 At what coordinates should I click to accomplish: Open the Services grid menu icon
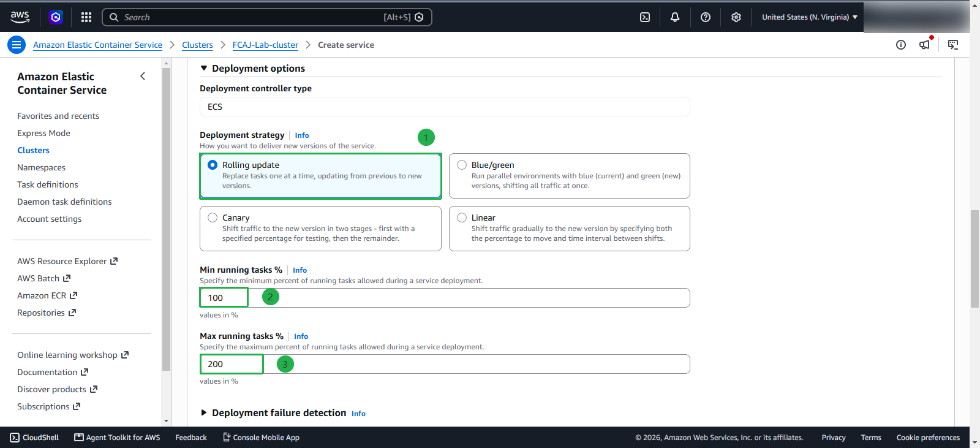click(x=86, y=17)
